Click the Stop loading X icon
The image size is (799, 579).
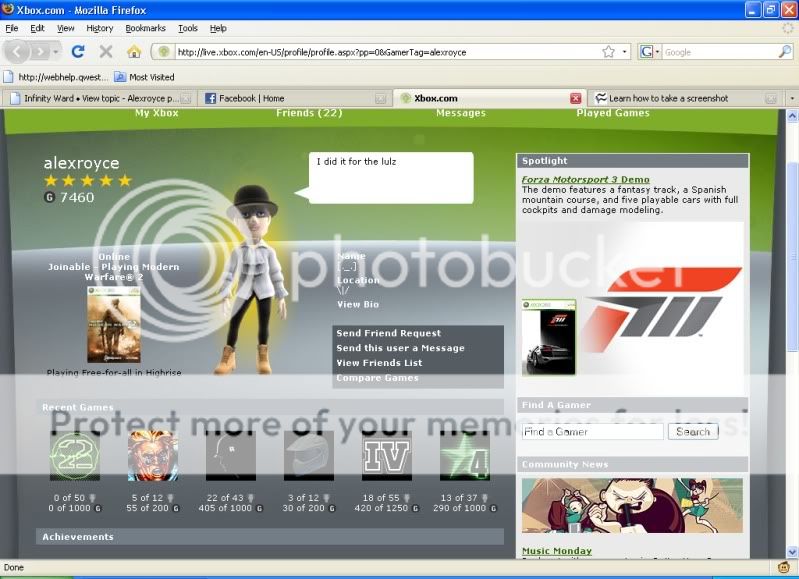pyautogui.click(x=106, y=51)
